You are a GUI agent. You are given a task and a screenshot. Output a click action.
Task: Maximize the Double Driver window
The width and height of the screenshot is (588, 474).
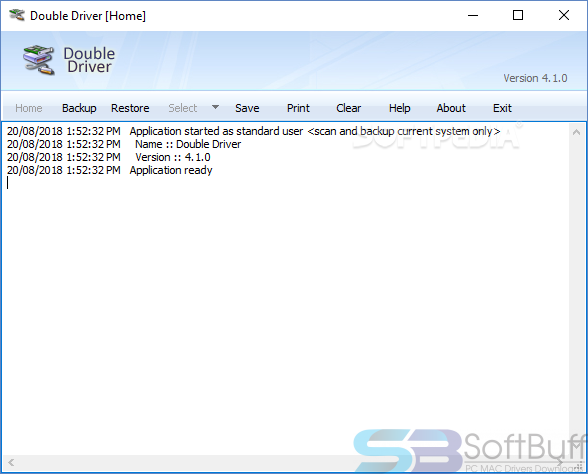(518, 15)
